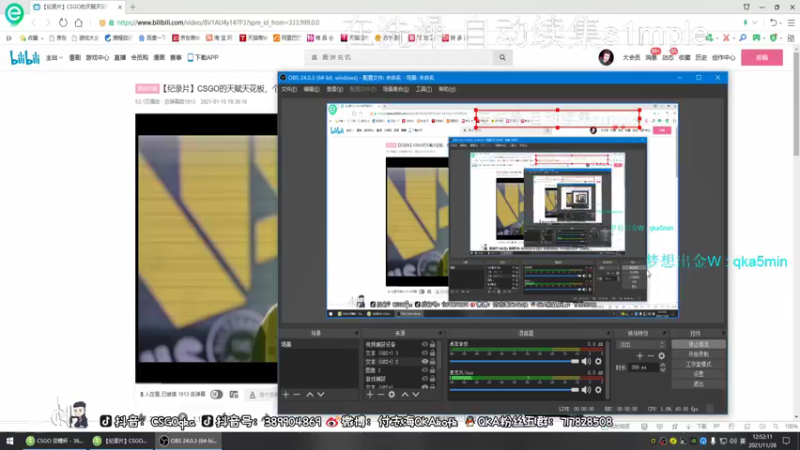800x450 pixels.
Task: Move the scene down with the scenes panel arrow
Action: [x=321, y=394]
